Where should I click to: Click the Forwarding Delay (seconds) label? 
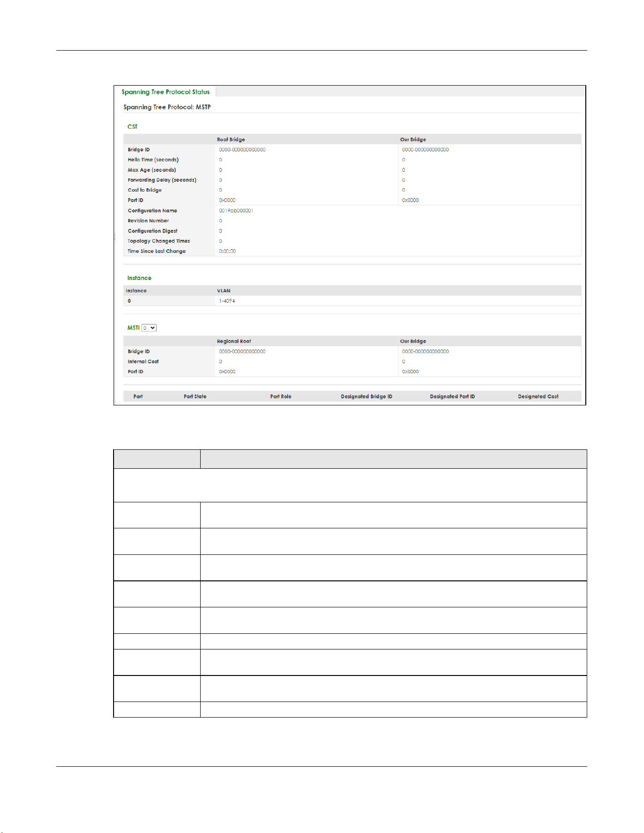tap(162, 180)
